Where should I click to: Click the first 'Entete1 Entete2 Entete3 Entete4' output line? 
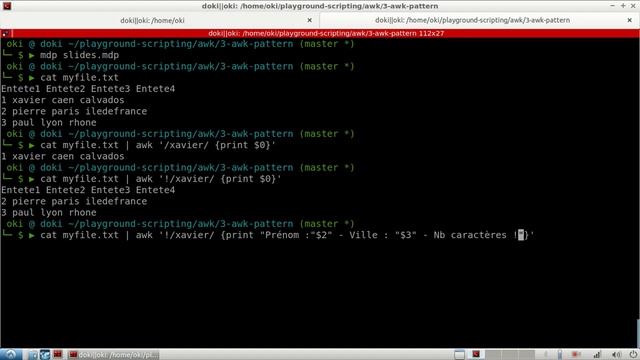pyautogui.click(x=88, y=89)
